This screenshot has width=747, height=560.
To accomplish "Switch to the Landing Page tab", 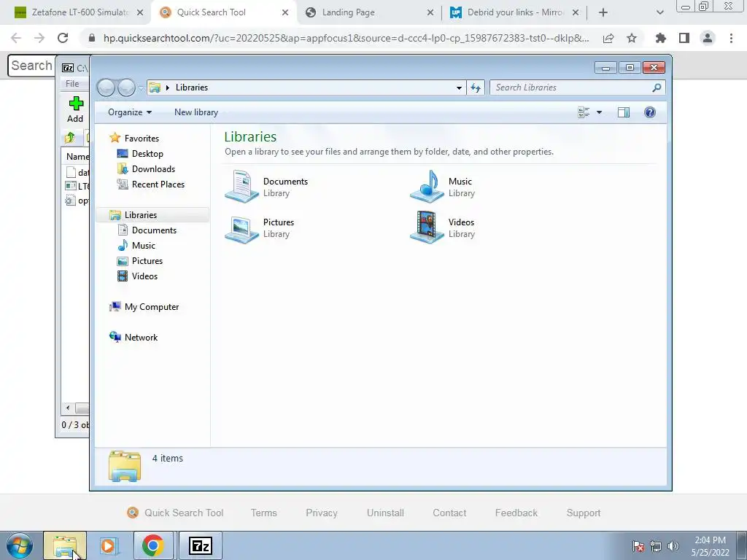I will [348, 12].
